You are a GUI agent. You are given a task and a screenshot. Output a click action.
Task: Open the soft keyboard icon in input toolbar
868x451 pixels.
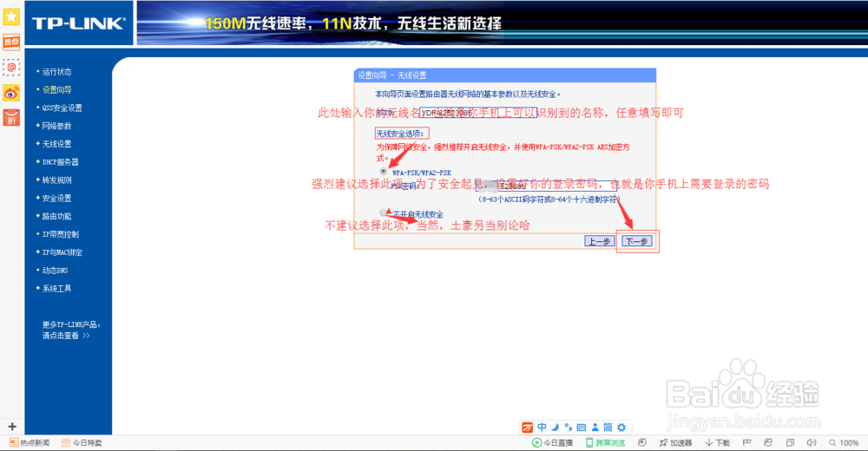[582, 428]
